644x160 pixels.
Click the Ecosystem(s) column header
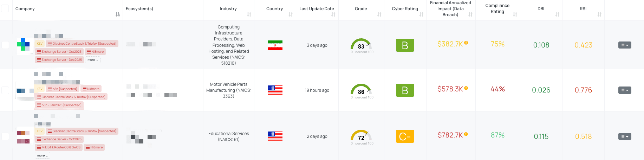point(139,9)
